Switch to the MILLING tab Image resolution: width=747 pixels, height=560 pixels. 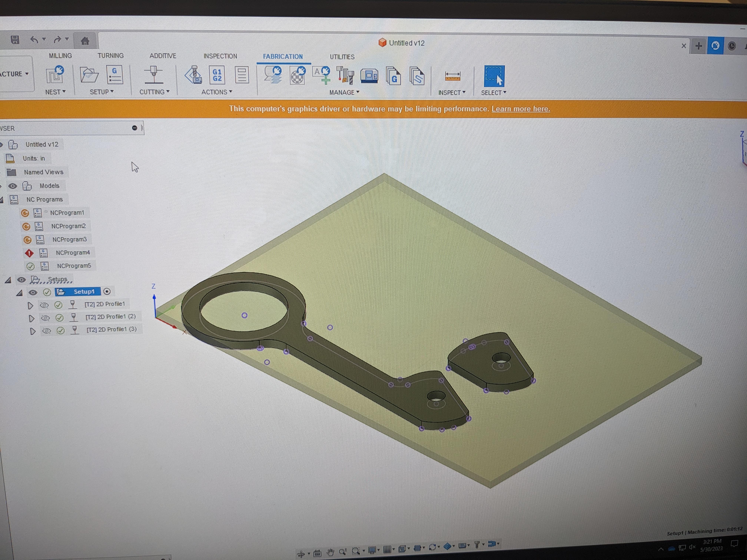point(60,56)
